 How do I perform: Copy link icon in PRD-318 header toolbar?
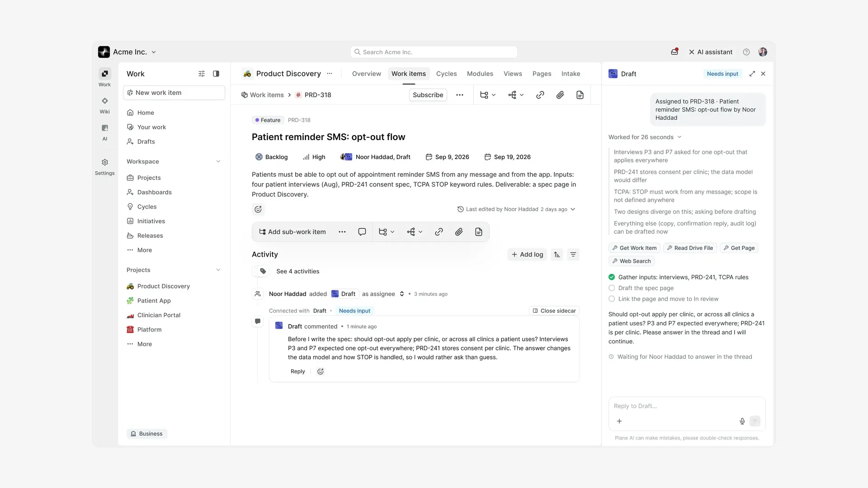[540, 95]
